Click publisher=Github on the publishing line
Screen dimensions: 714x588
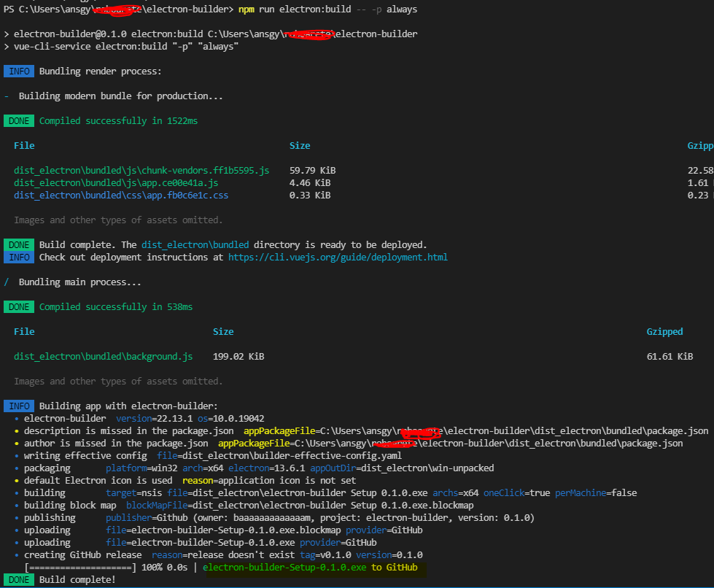[147, 518]
